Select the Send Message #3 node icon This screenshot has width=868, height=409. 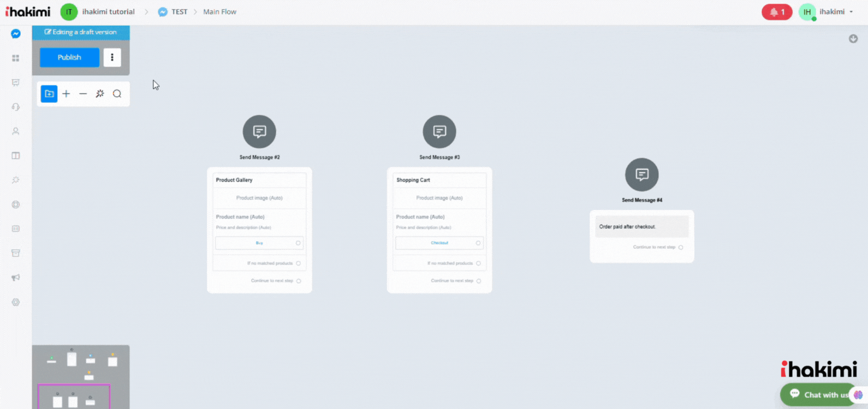(439, 131)
